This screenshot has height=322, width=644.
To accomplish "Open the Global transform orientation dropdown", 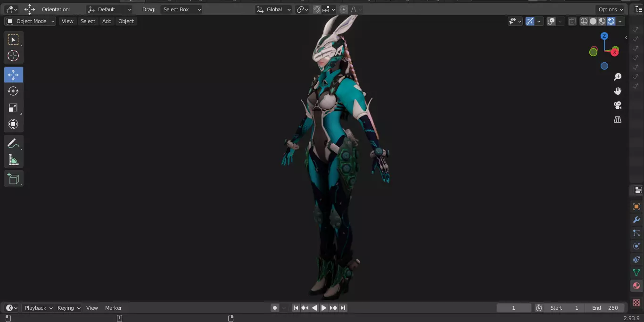I will point(274,9).
